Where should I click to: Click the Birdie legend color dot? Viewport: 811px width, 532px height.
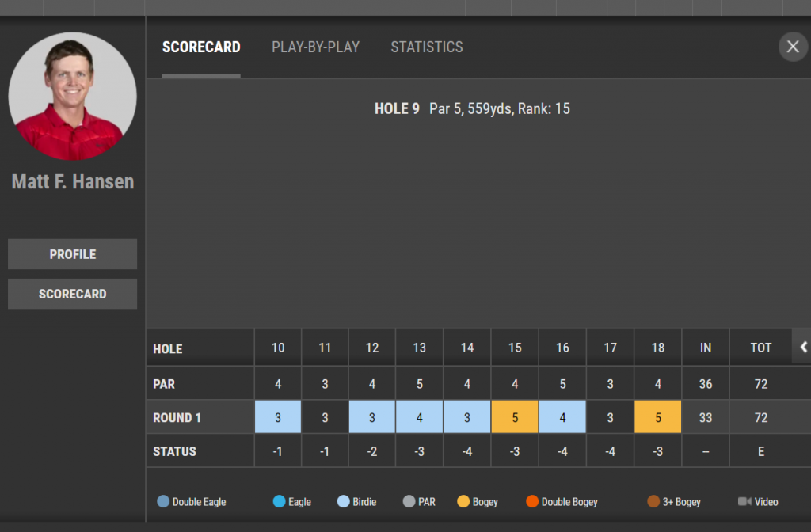point(344,501)
